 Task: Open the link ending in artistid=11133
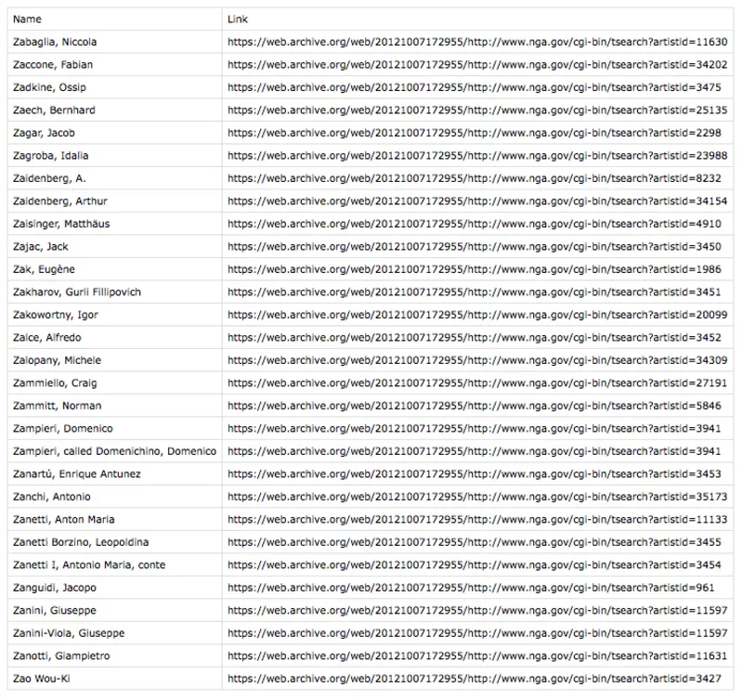pyautogui.click(x=477, y=520)
